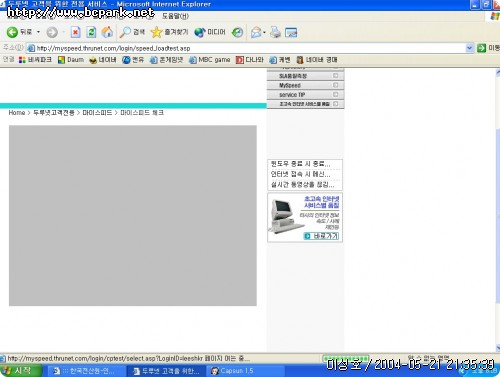500x377 pixels.
Task: Open the 즐겨찾기 favorites star
Action: click(170, 32)
